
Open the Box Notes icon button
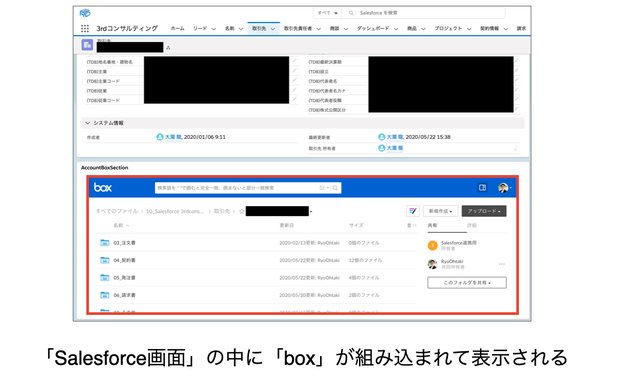pyautogui.click(x=413, y=211)
